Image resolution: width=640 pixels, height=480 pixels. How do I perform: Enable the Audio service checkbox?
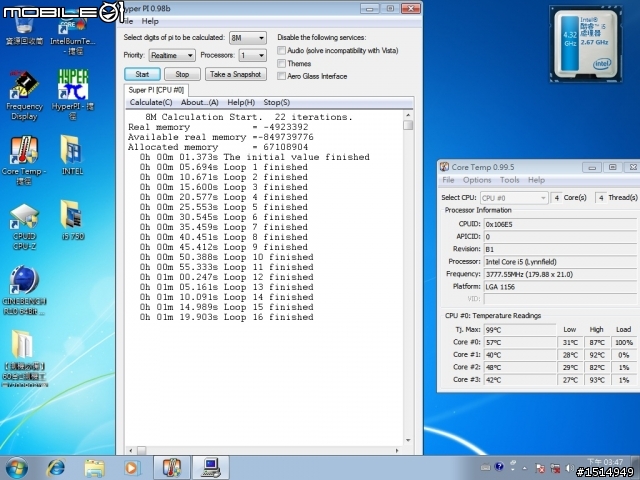(281, 50)
